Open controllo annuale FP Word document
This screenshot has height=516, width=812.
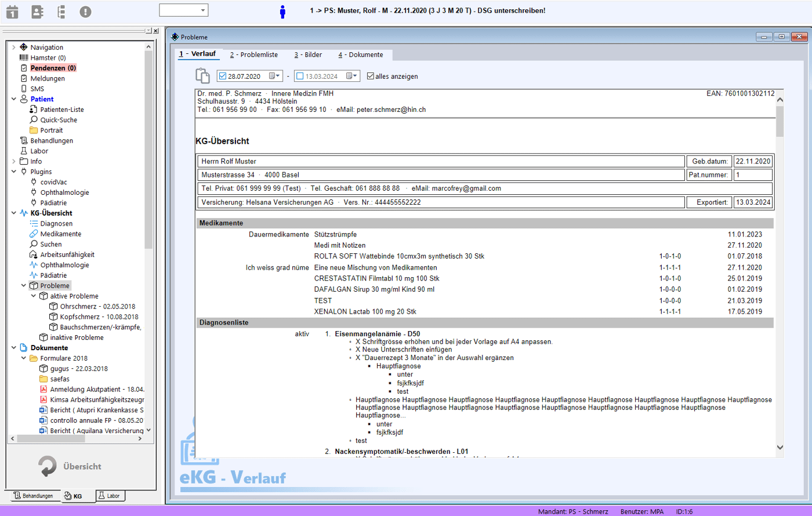click(x=96, y=420)
